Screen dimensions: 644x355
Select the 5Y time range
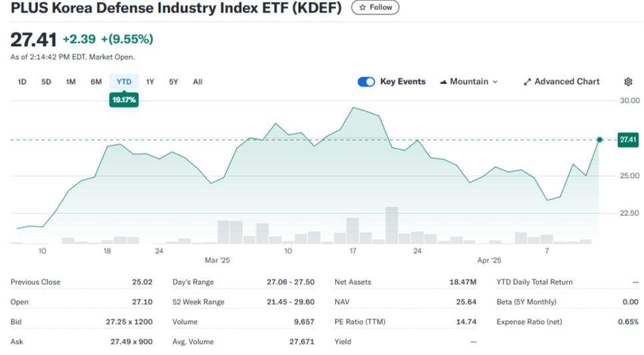173,82
